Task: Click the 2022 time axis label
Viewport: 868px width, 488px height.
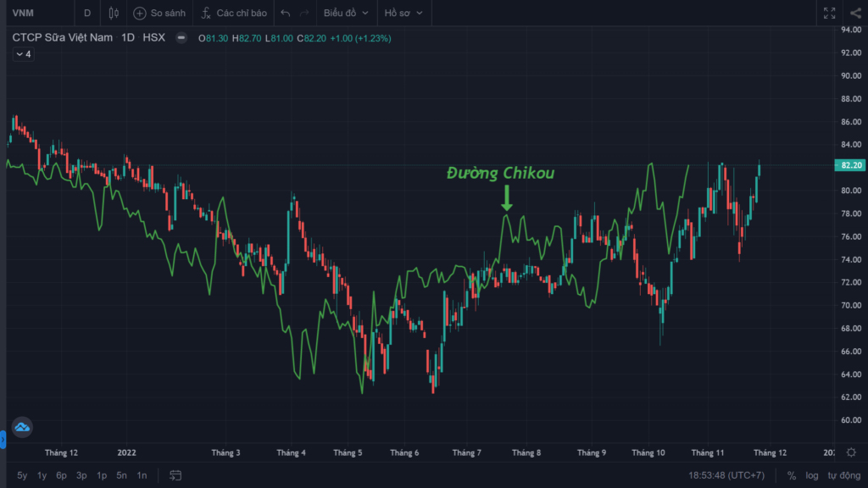Action: pos(126,452)
